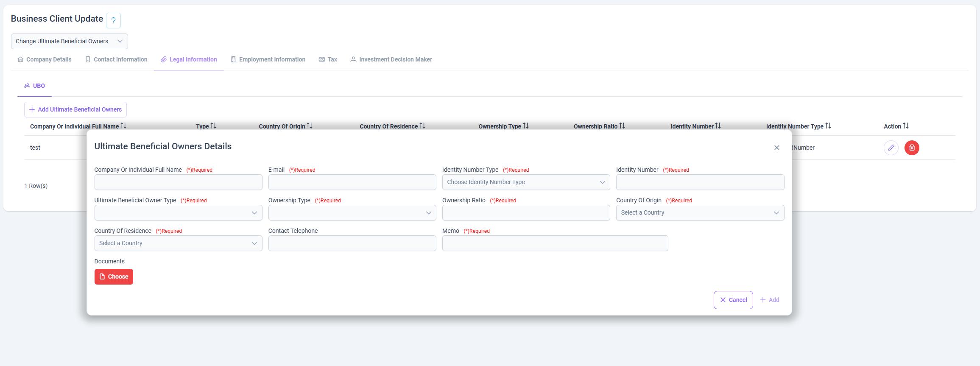
Task: Select the Legal Information tab
Action: click(189, 59)
